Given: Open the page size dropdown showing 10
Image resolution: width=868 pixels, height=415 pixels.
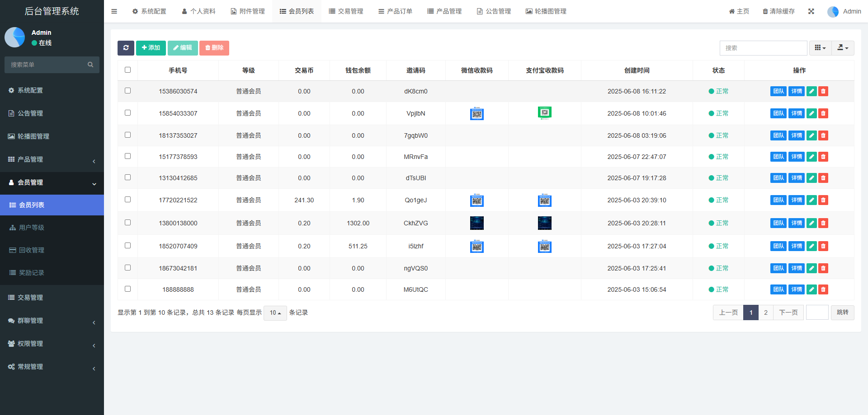Looking at the screenshot, I should tap(275, 313).
